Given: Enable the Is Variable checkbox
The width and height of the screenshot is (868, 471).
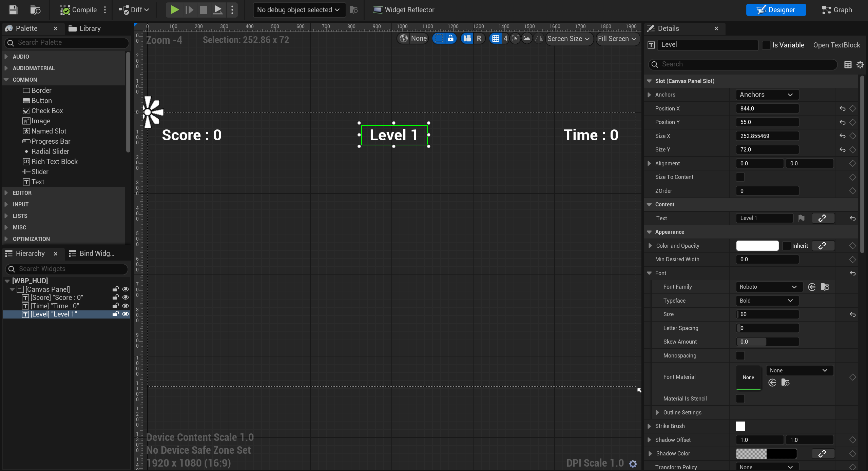Looking at the screenshot, I should (766, 45).
